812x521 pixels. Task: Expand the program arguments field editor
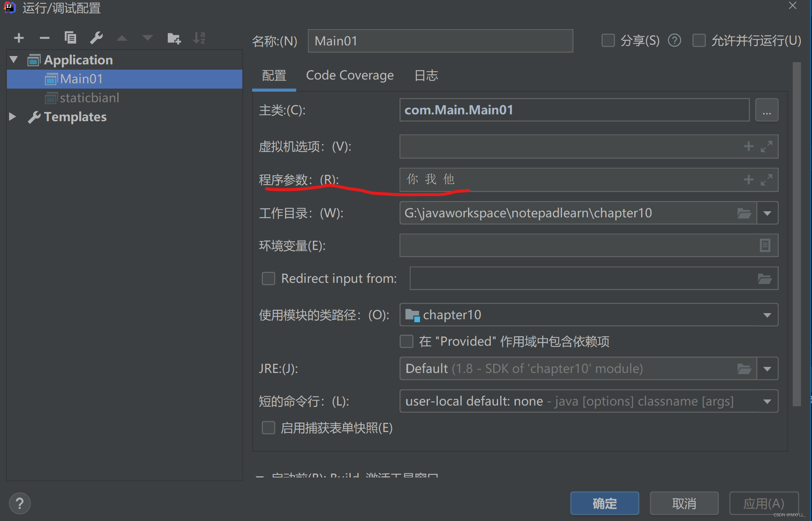(767, 180)
